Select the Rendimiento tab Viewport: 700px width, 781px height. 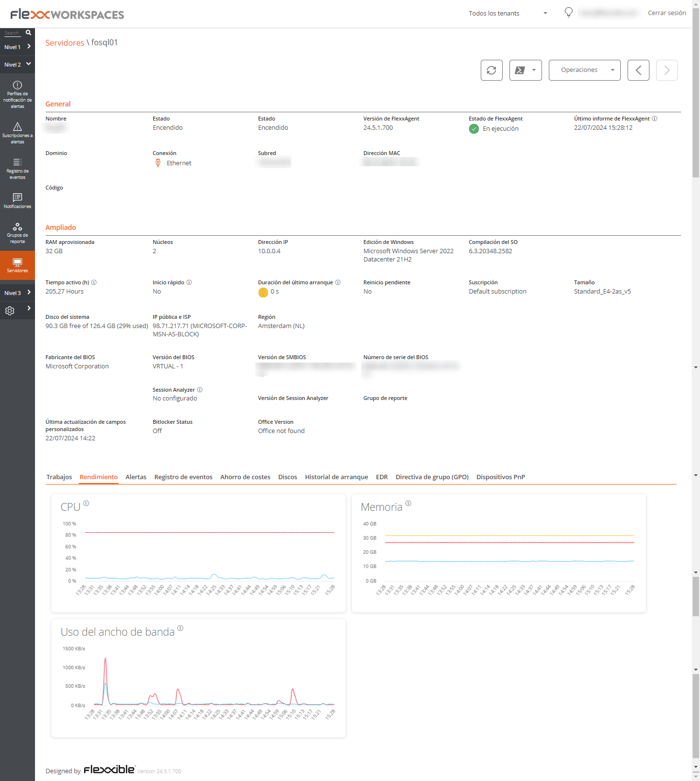click(x=99, y=477)
